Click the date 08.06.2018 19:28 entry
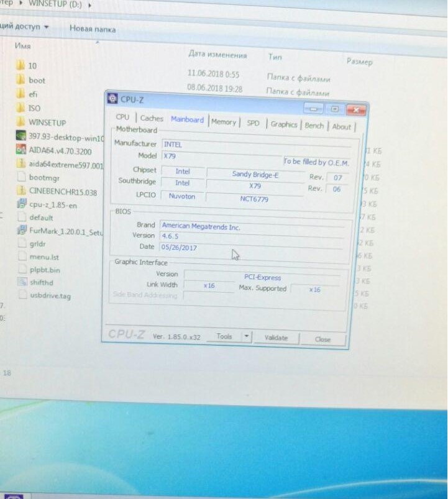The width and height of the screenshot is (448, 499). 215,88
